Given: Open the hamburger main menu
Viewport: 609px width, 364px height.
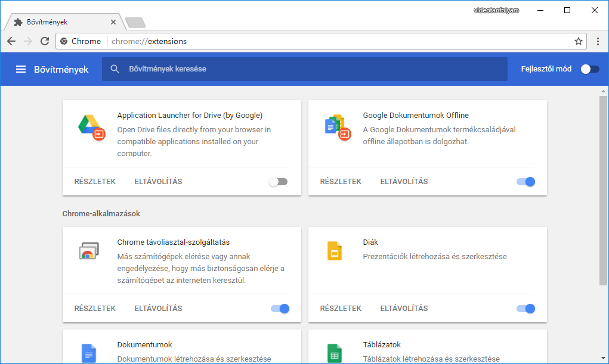Looking at the screenshot, I should coord(21,69).
